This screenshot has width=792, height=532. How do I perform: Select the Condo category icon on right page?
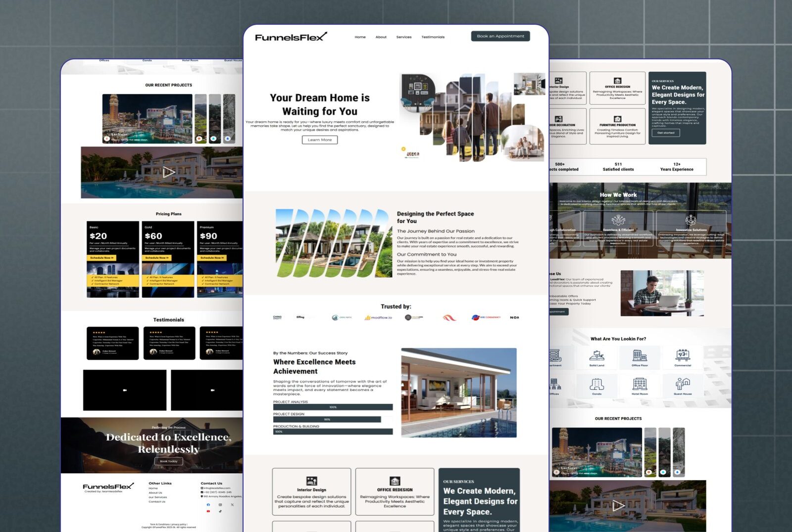pyautogui.click(x=597, y=384)
